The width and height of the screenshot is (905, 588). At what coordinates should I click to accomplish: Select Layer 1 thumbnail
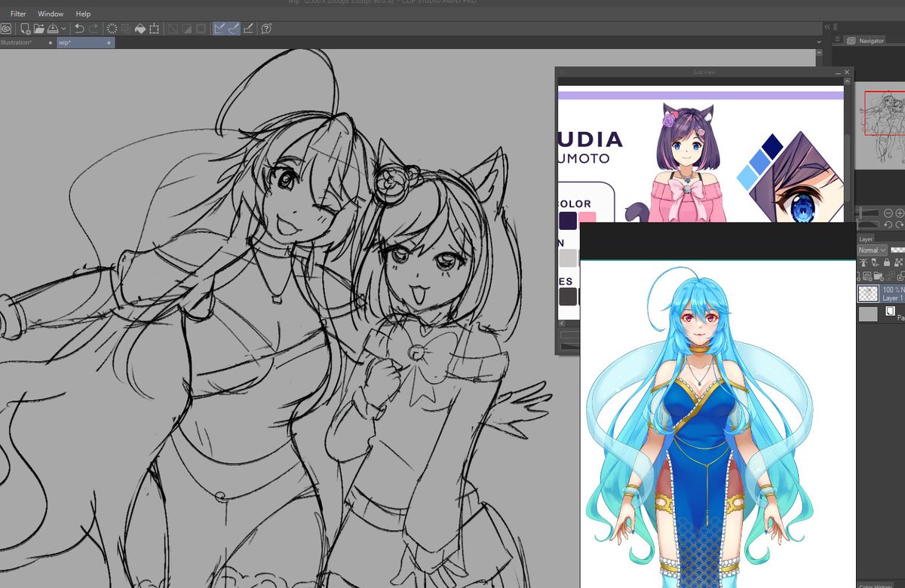[868, 293]
